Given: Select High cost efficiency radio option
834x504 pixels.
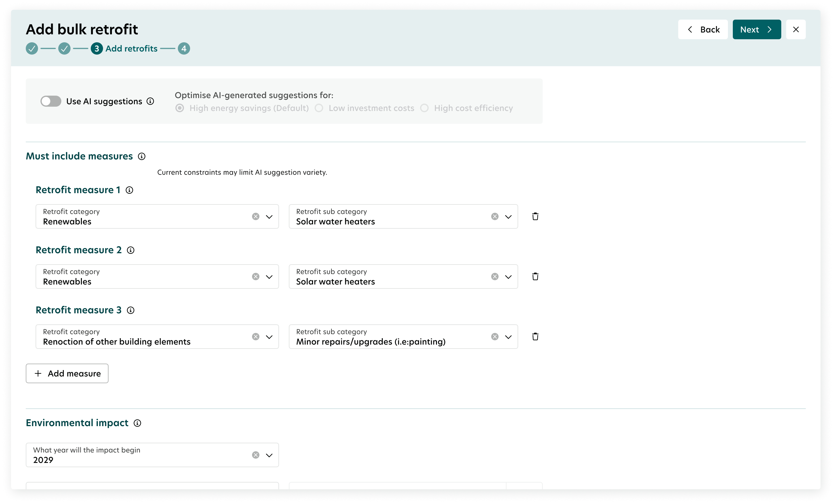Looking at the screenshot, I should [424, 108].
